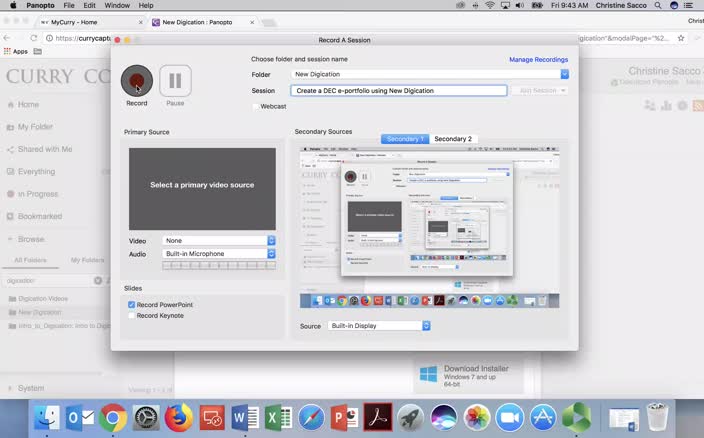Click the Wi-Fi status icon

[x=490, y=5]
